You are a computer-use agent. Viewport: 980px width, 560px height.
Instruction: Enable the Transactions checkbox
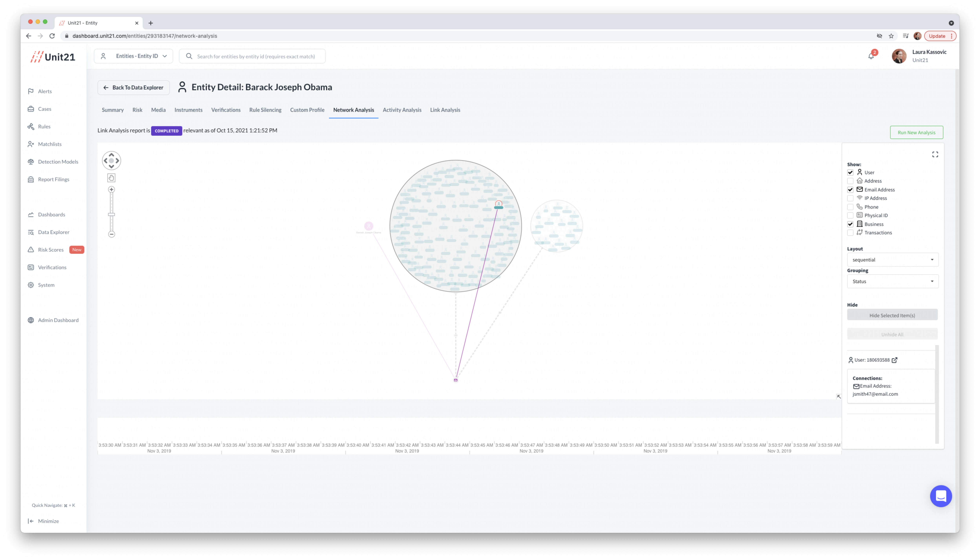[850, 233]
